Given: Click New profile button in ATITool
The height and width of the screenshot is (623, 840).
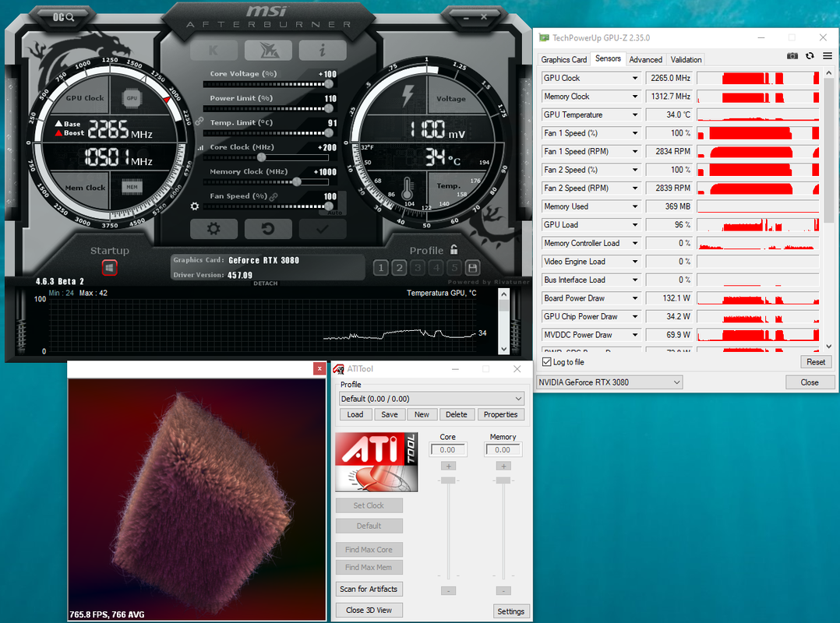Looking at the screenshot, I should [x=422, y=414].
